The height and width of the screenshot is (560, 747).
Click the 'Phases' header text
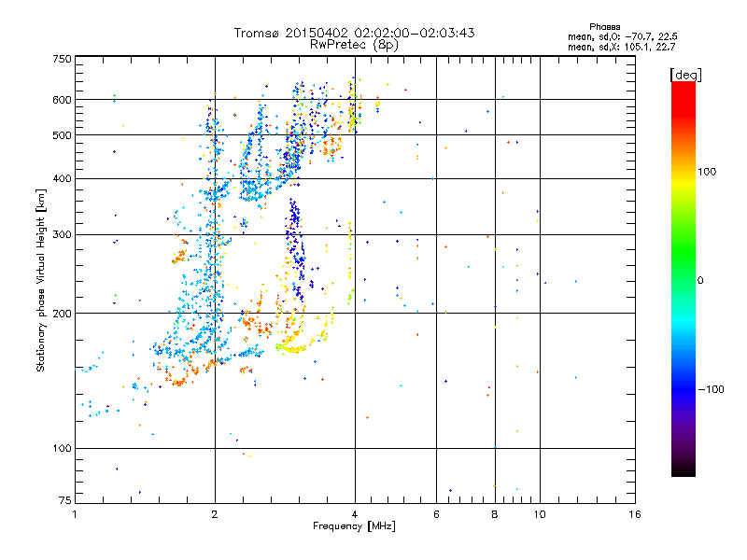click(x=604, y=27)
